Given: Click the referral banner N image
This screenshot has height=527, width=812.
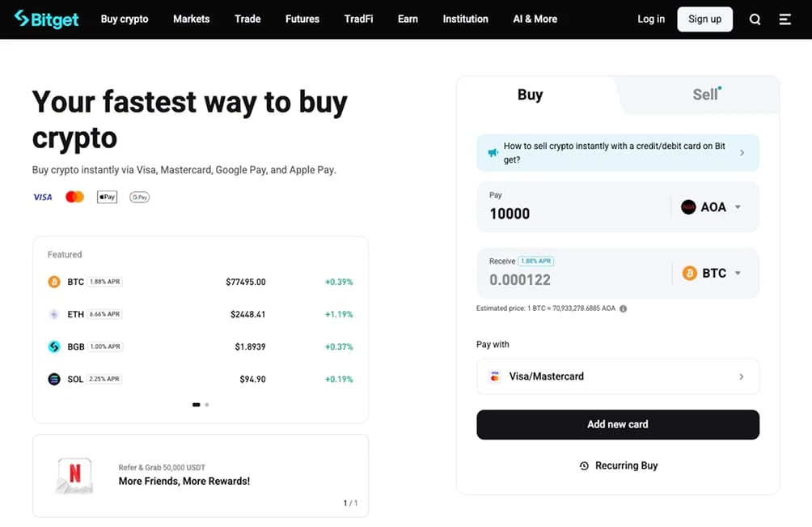Looking at the screenshot, I should pyautogui.click(x=74, y=475).
